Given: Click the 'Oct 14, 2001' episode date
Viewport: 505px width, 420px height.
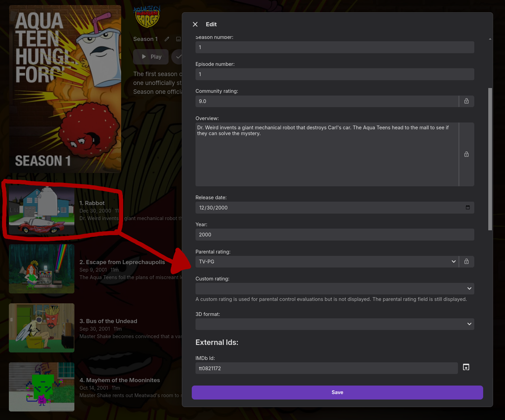Looking at the screenshot, I should 94,388.
